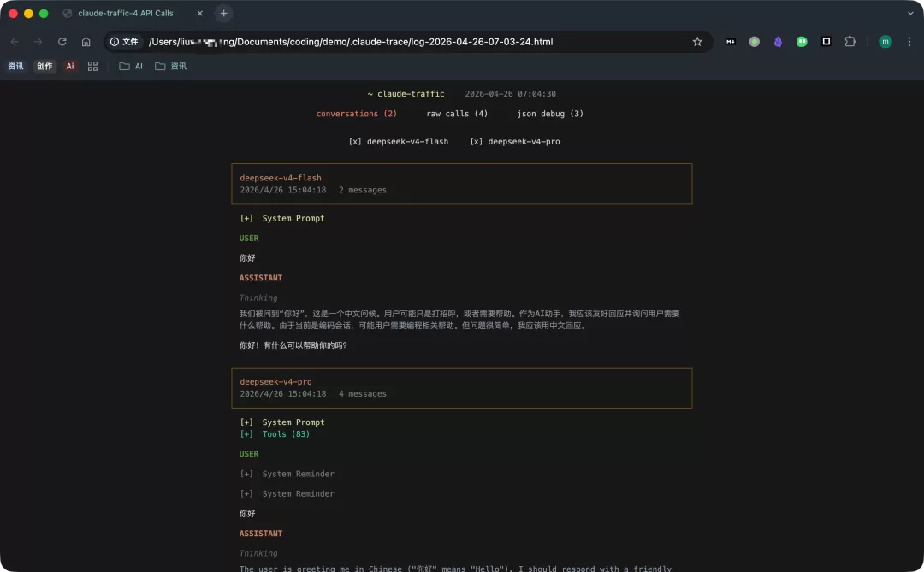Toggle the deepseek-v4-pro model filter
The image size is (924, 572).
(515, 141)
